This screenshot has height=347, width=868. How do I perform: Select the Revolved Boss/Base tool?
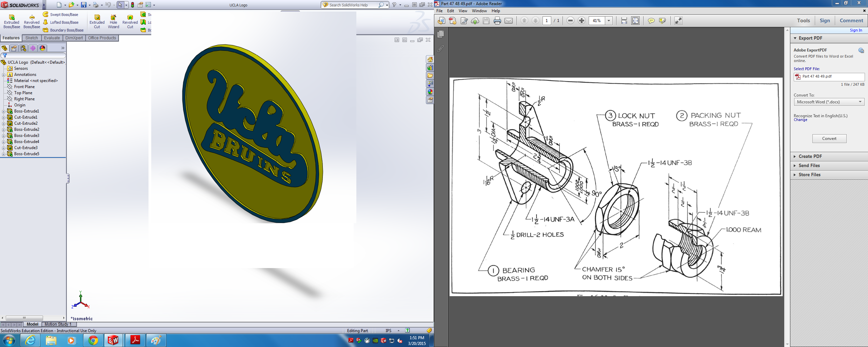pos(32,21)
